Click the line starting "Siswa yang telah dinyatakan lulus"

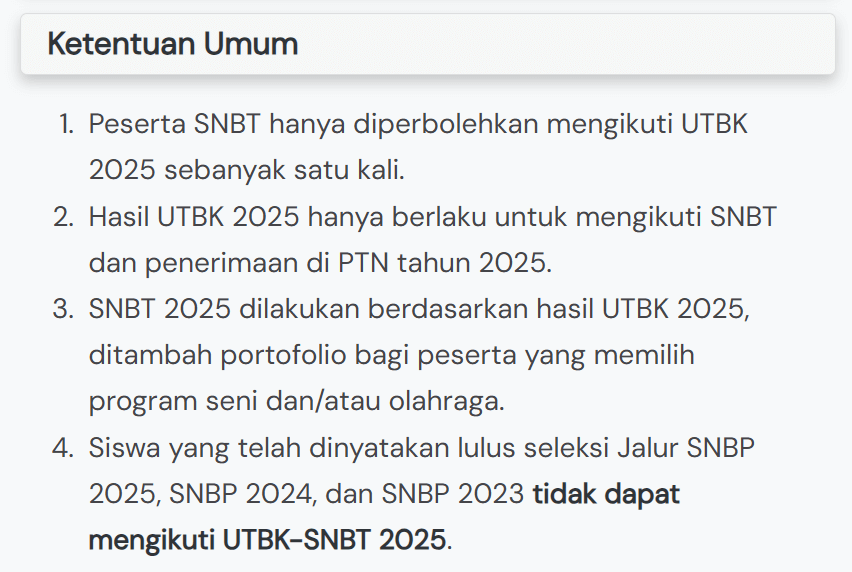pos(417,448)
